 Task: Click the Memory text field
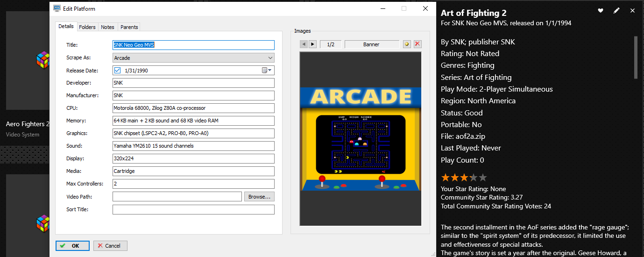(x=193, y=121)
